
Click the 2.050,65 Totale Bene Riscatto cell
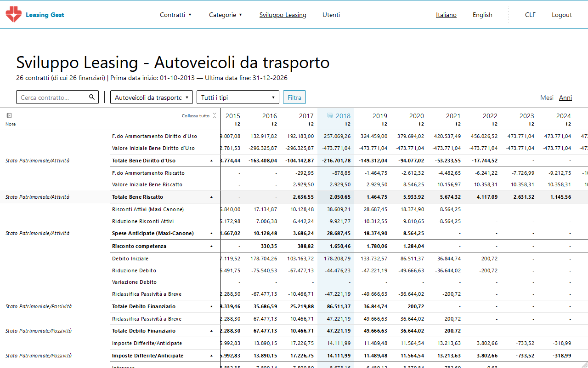(340, 197)
